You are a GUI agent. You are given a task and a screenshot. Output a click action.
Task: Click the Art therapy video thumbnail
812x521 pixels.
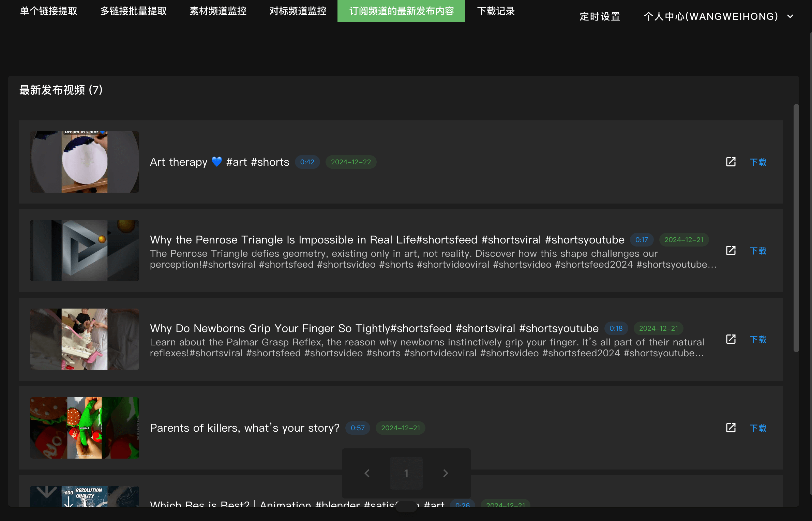point(84,162)
